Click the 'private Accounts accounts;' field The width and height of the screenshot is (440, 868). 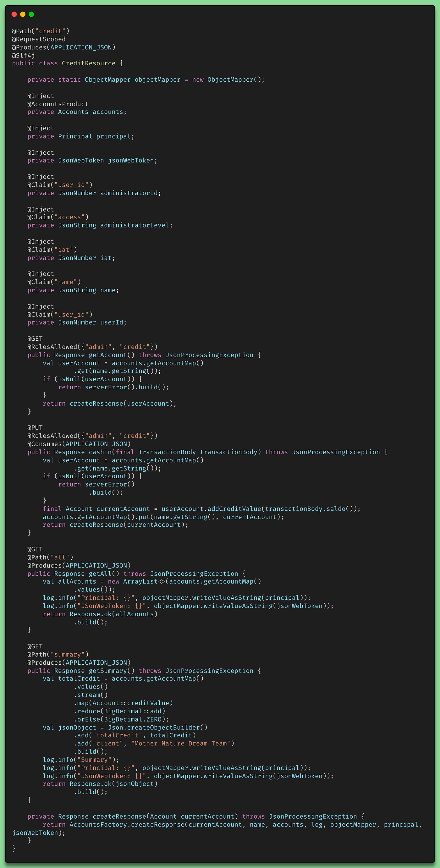coord(77,112)
